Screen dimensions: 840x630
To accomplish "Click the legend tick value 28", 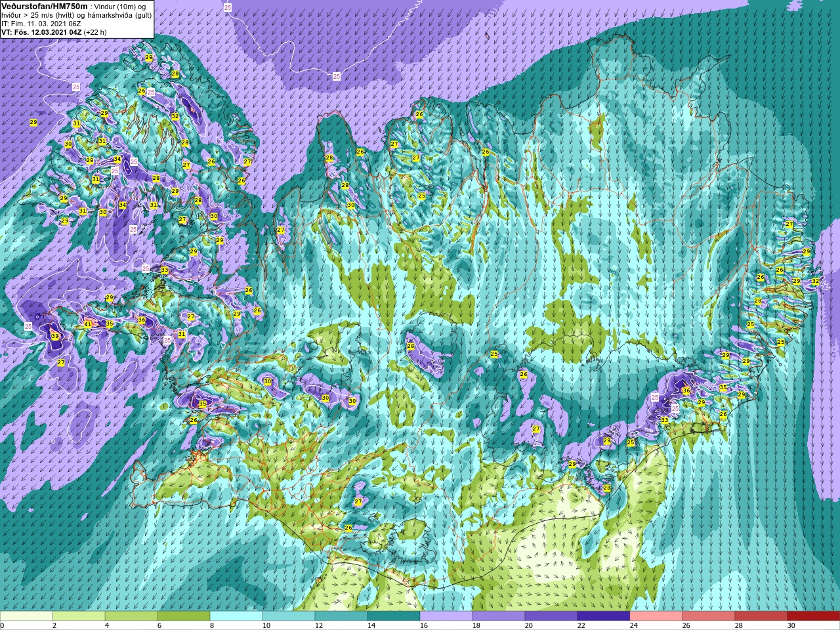I will (x=739, y=626).
